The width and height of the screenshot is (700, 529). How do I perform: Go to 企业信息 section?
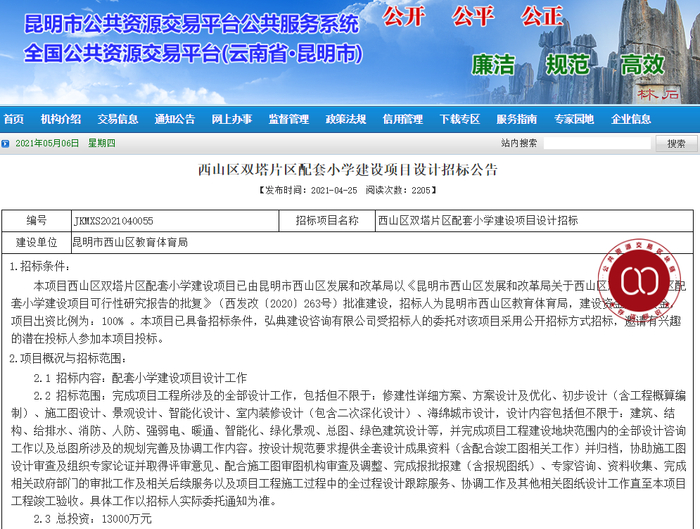[x=631, y=119]
